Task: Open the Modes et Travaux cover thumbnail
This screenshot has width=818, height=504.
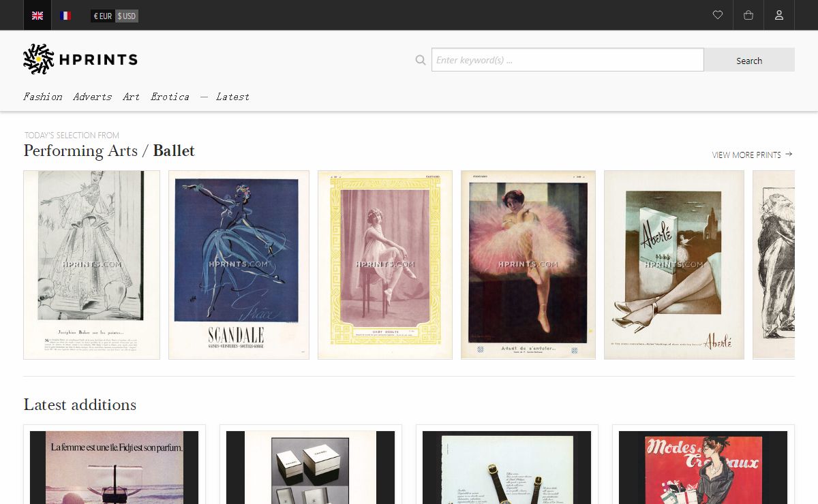Action: point(703,467)
